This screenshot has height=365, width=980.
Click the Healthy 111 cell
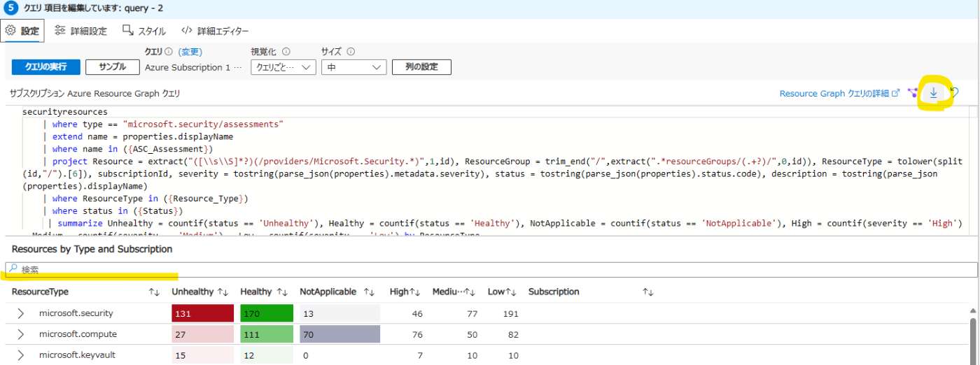265,334
